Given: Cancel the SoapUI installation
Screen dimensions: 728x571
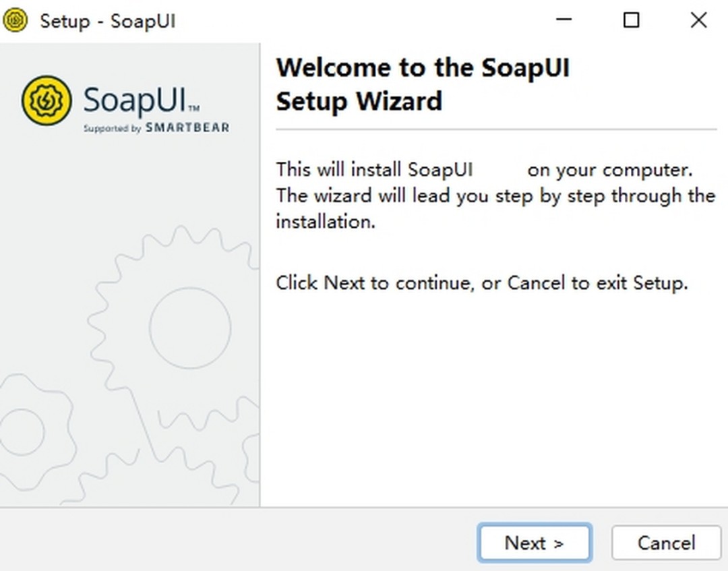Looking at the screenshot, I should [x=666, y=543].
